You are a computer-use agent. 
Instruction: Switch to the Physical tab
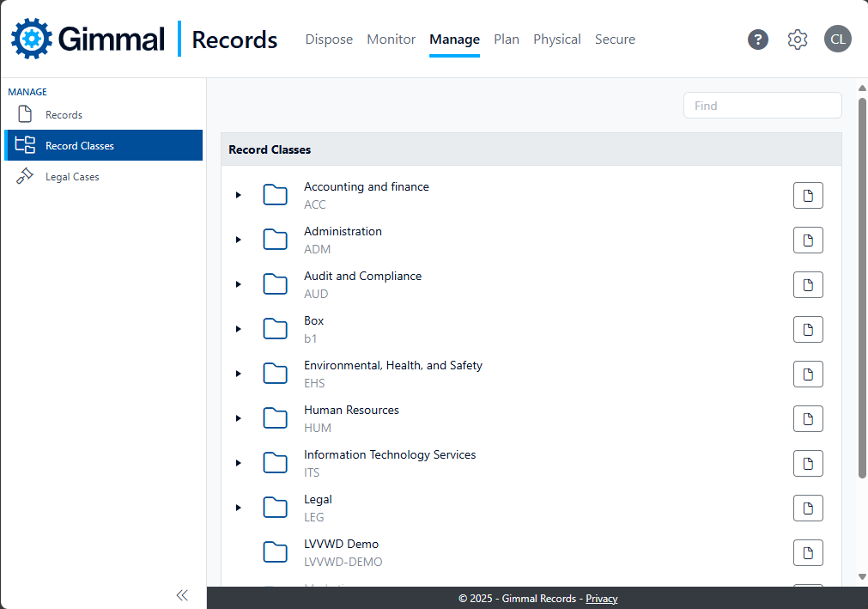(x=556, y=40)
